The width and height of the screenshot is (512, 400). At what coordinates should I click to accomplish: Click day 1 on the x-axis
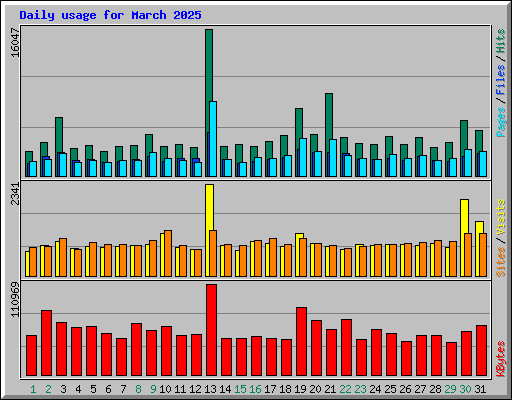tap(33, 389)
